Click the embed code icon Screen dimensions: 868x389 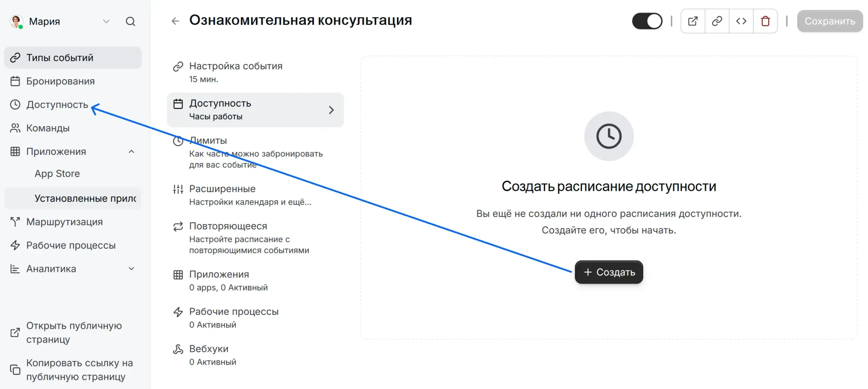tap(741, 21)
